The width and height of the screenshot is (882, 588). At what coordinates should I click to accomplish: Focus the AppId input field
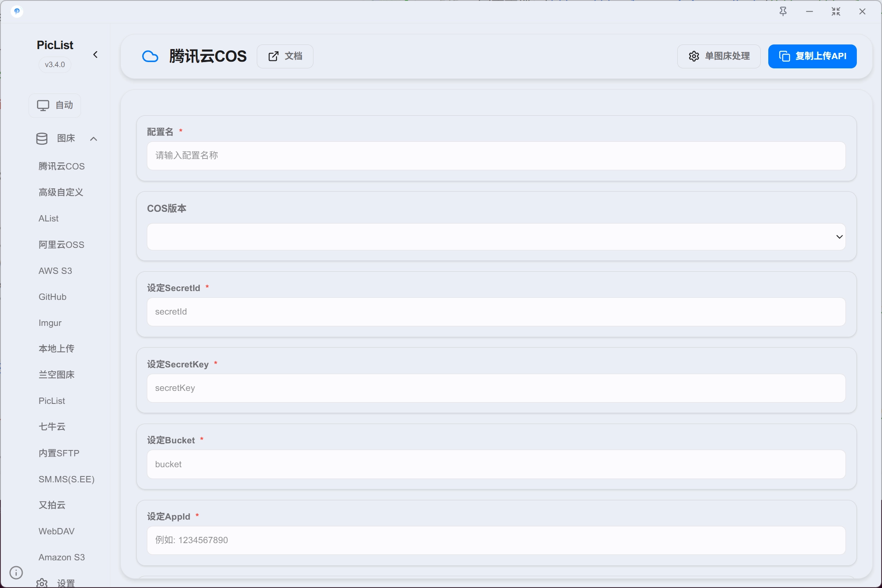(x=496, y=540)
